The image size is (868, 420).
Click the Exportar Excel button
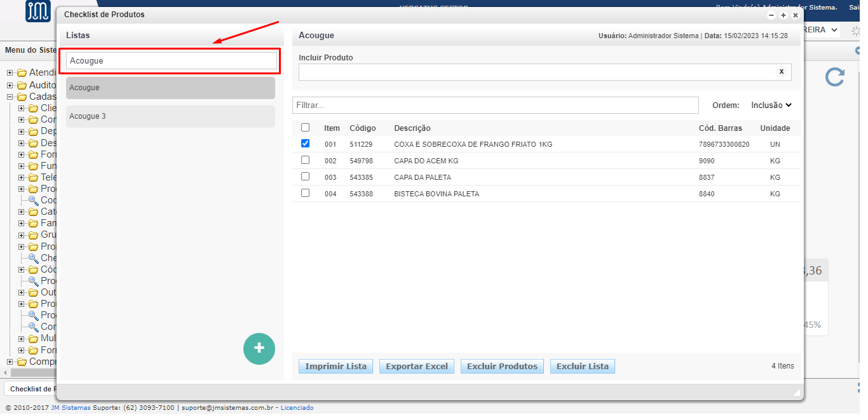click(416, 366)
